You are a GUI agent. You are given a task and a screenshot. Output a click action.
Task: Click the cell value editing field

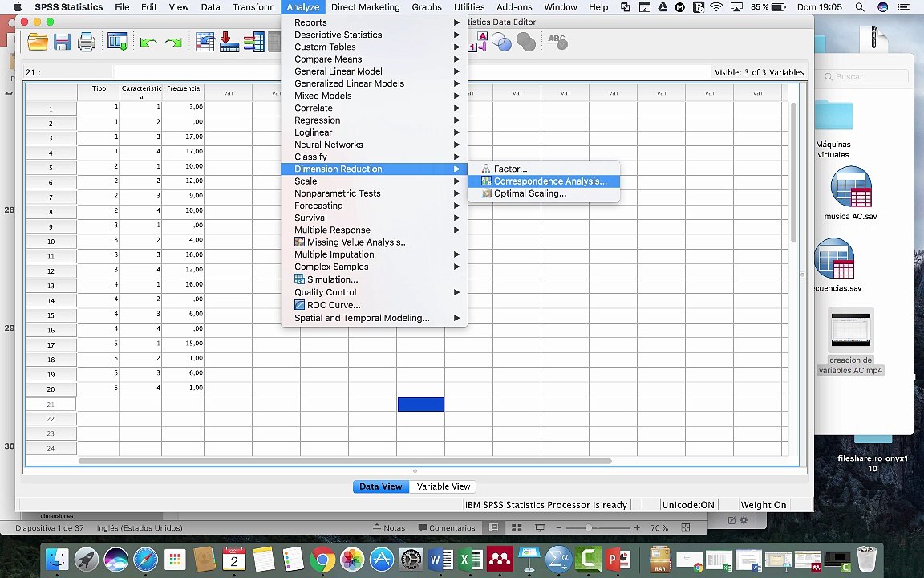[412, 72]
